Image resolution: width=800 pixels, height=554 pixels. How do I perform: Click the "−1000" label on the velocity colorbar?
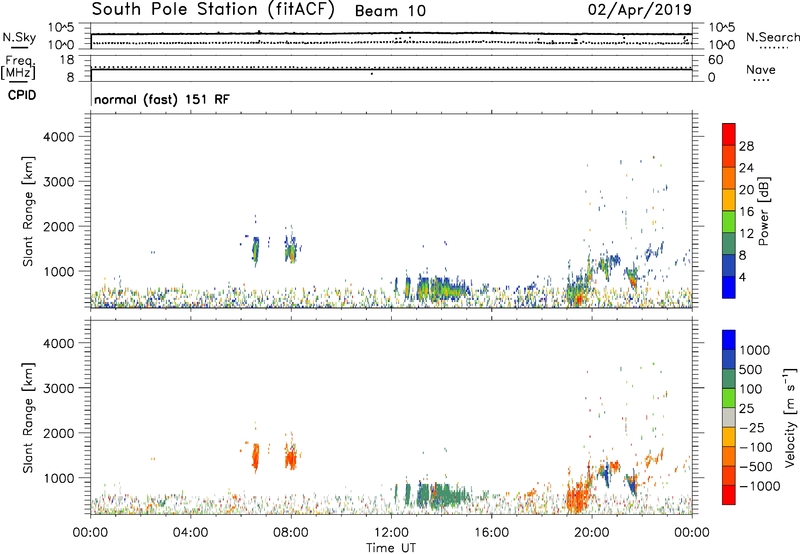coord(760,486)
